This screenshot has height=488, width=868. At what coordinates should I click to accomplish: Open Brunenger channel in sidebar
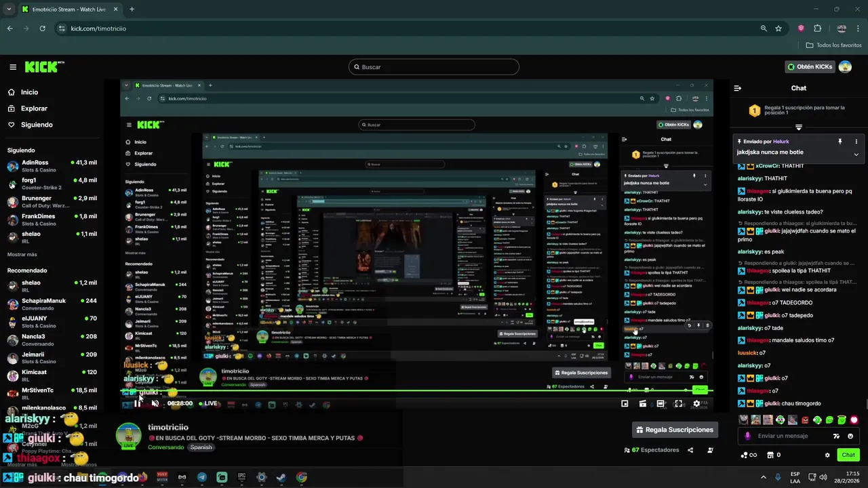(x=51, y=201)
